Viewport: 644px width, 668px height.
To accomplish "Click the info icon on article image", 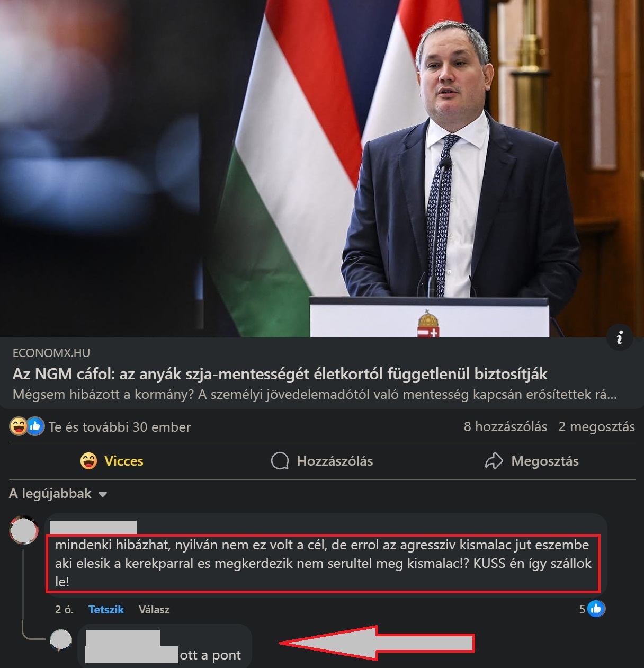I will (x=620, y=337).
